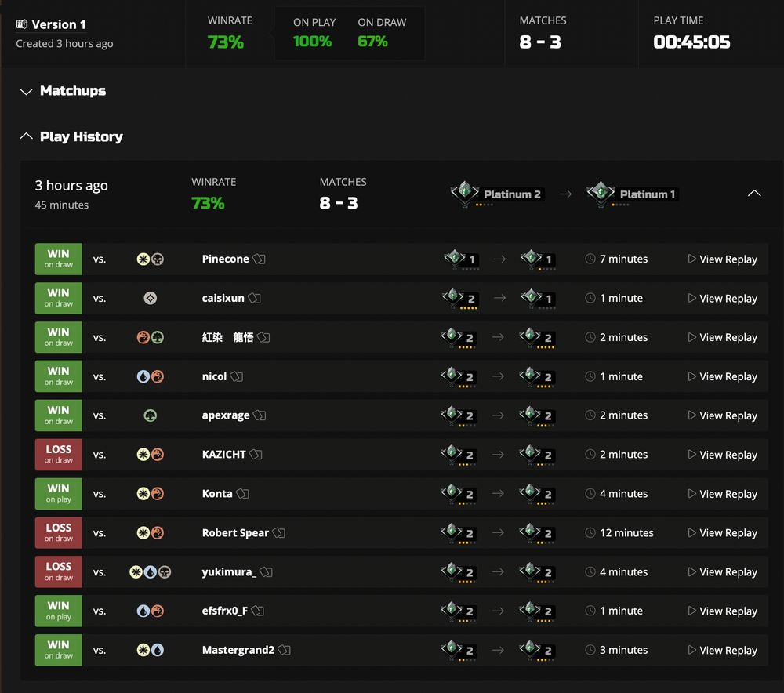Open the deck icon next to Pinecone

(x=259, y=259)
